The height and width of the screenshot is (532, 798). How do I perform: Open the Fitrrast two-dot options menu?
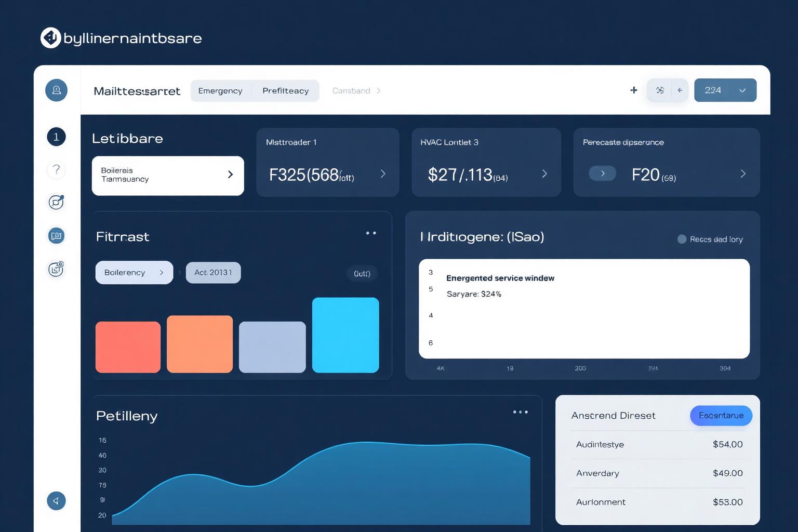click(x=371, y=233)
